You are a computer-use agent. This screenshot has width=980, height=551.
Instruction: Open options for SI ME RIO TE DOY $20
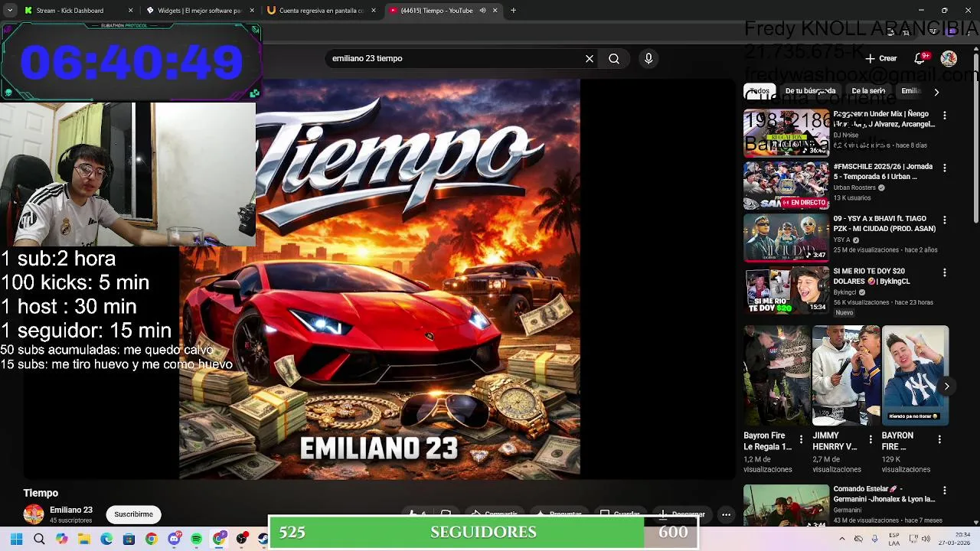click(x=945, y=272)
